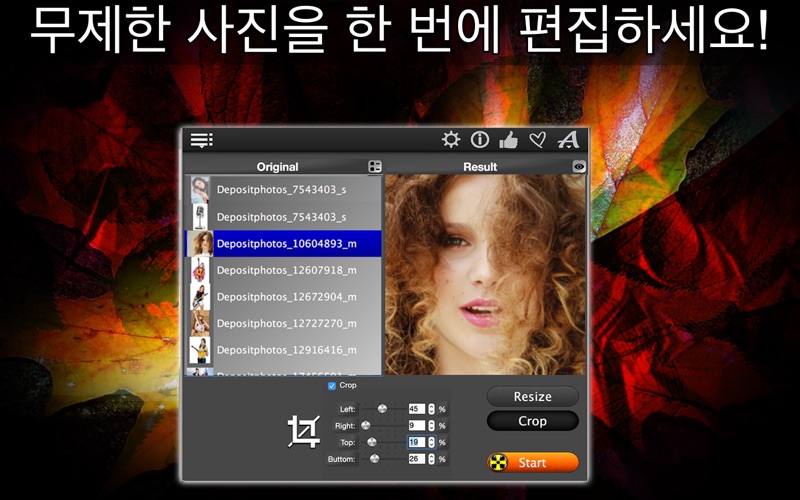Click the orange Start button

[x=533, y=463]
